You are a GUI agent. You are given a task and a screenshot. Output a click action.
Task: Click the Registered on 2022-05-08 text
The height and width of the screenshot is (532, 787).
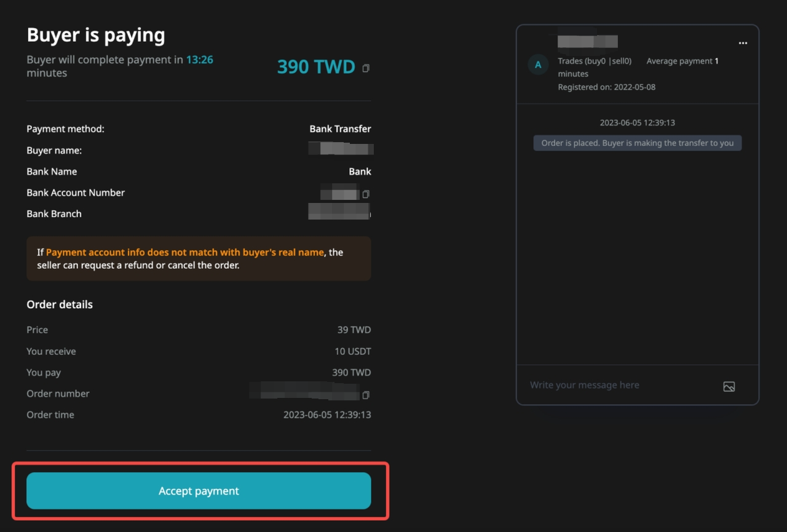point(607,87)
